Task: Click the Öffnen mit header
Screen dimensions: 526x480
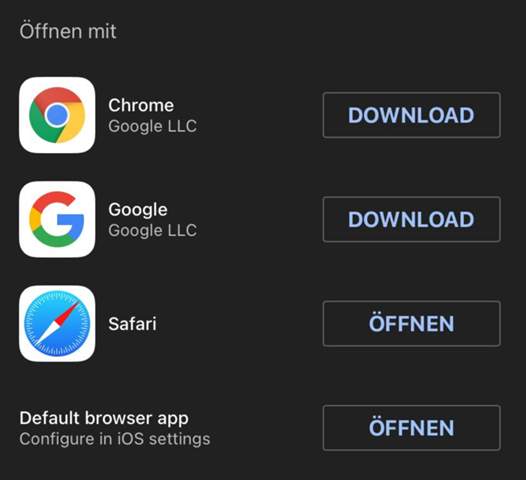Action: (68, 32)
